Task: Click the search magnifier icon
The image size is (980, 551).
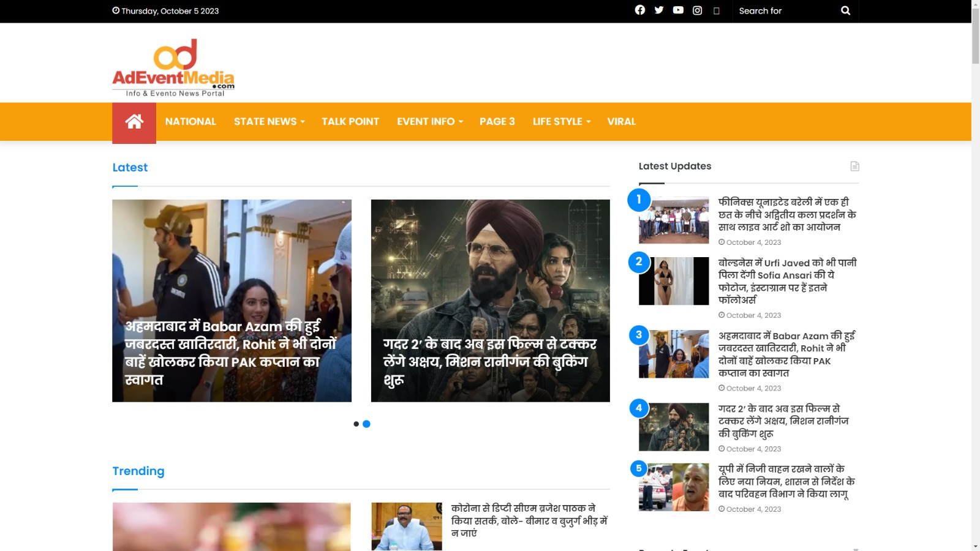Action: coord(845,10)
